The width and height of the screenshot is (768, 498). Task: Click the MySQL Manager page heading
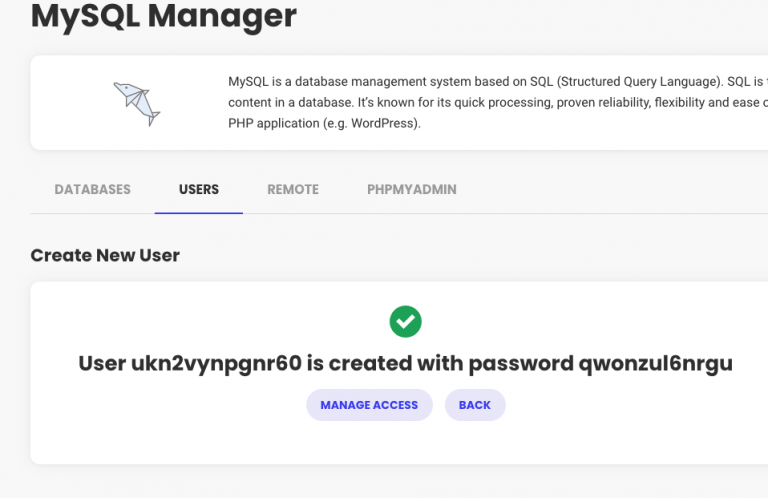coord(164,16)
